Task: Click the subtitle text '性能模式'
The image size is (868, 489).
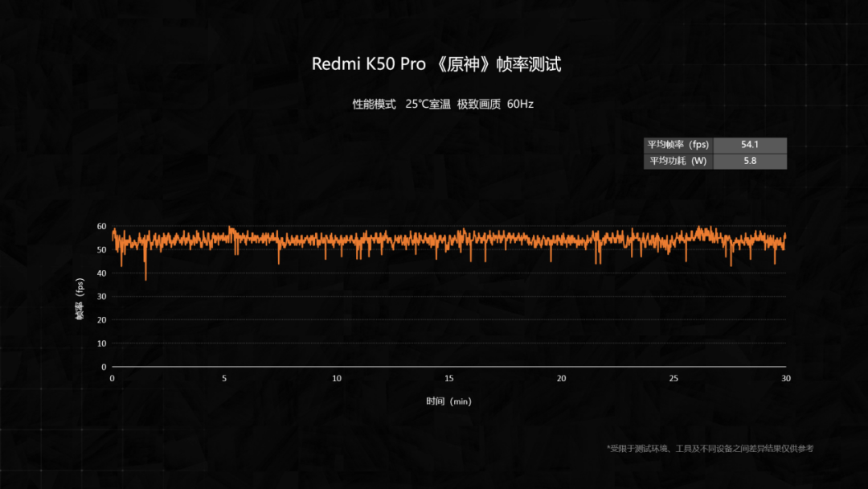Action: 375,104
